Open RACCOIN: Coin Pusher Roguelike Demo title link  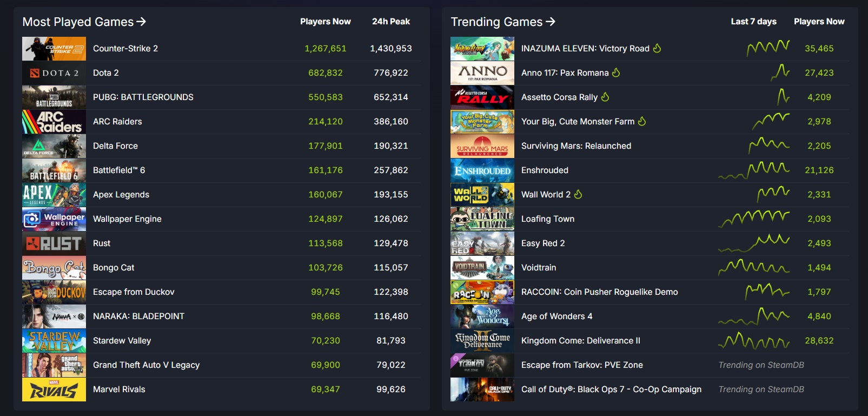(599, 292)
